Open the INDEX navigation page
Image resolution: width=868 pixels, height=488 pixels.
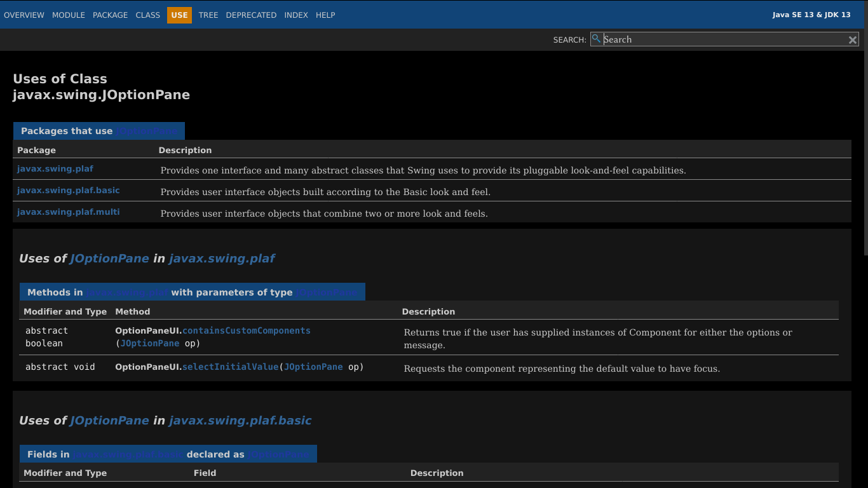(x=296, y=15)
